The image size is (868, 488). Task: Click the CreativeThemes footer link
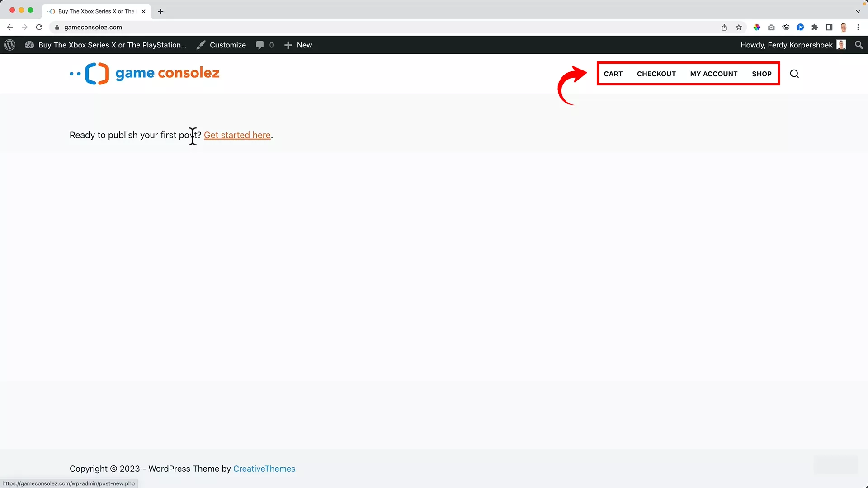tap(264, 469)
